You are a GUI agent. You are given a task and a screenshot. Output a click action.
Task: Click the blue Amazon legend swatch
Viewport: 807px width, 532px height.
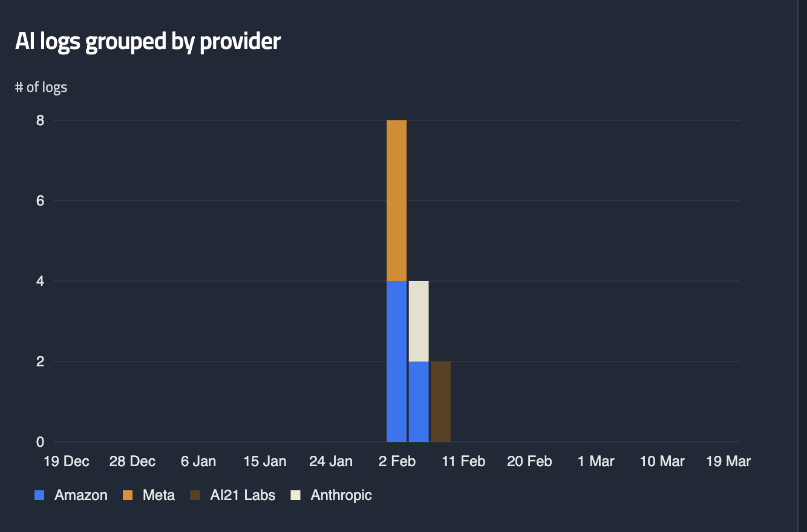(x=40, y=495)
